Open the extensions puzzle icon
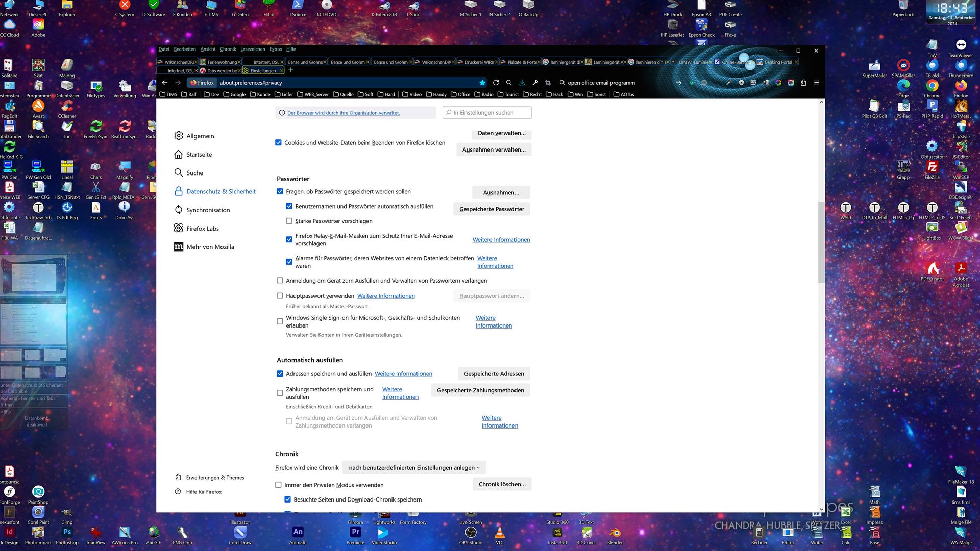 click(x=803, y=83)
